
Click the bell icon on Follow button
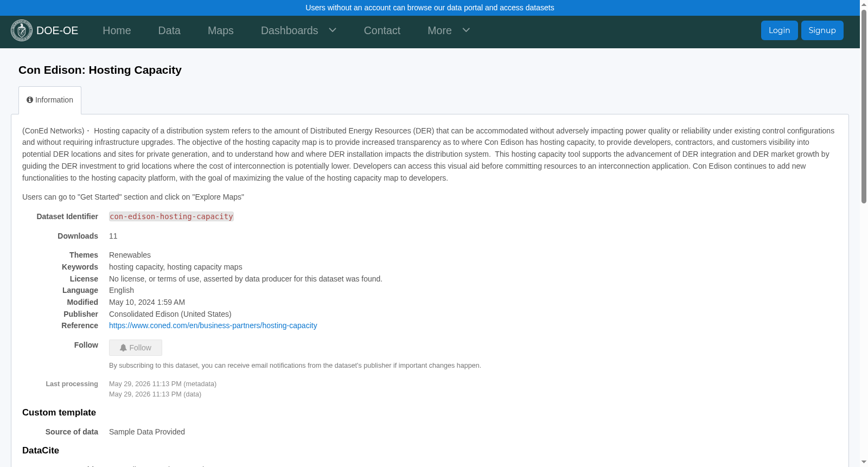click(123, 348)
